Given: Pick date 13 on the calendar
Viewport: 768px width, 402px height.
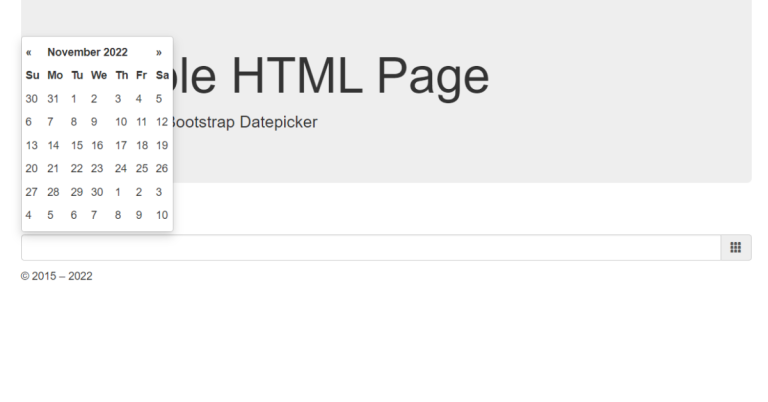Looking at the screenshot, I should [x=32, y=145].
